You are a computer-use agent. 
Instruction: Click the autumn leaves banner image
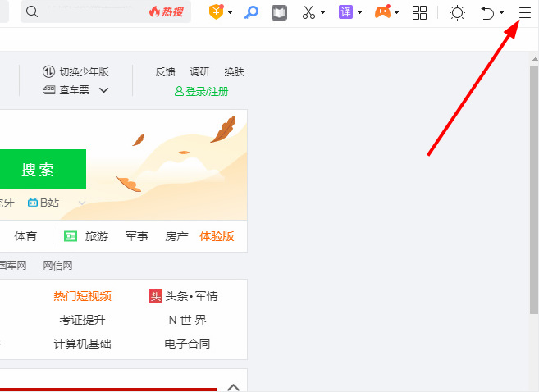tap(167, 165)
